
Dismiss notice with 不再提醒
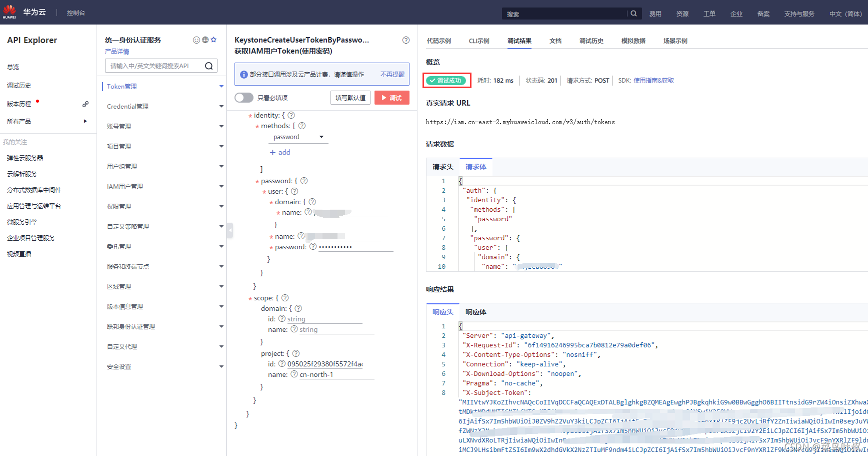[392, 75]
